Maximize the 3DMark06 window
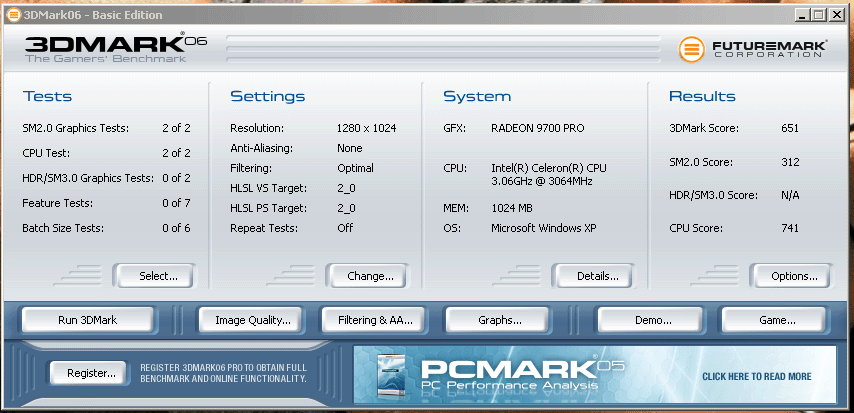The width and height of the screenshot is (854, 413). pyautogui.click(x=819, y=15)
